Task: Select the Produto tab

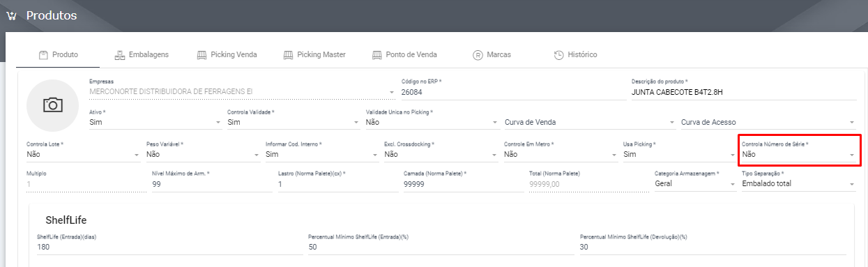Action: point(59,54)
